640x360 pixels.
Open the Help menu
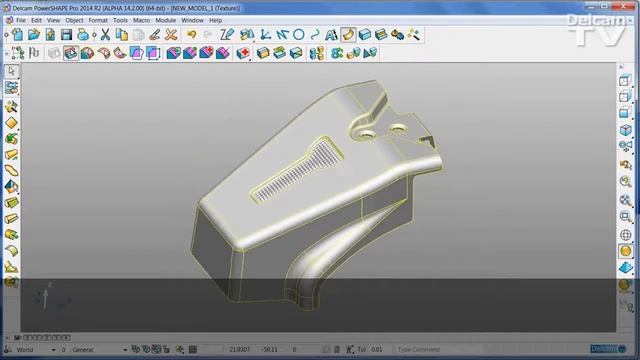[x=215, y=20]
